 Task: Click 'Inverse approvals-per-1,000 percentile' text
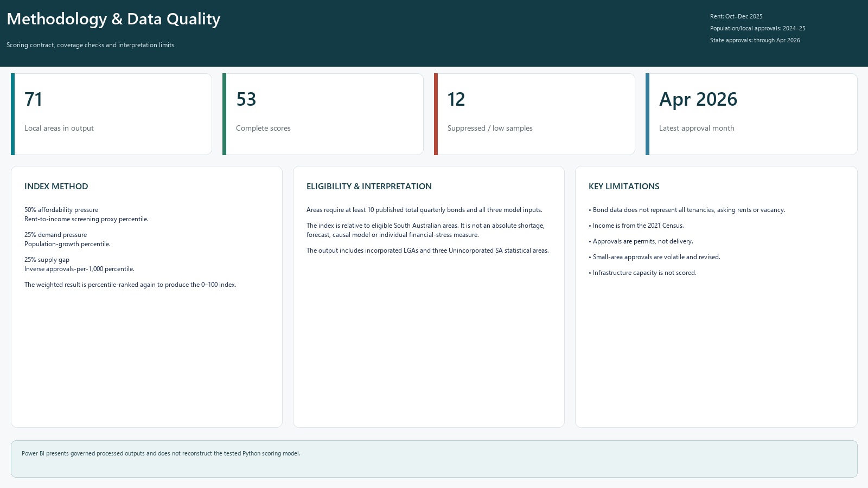79,269
